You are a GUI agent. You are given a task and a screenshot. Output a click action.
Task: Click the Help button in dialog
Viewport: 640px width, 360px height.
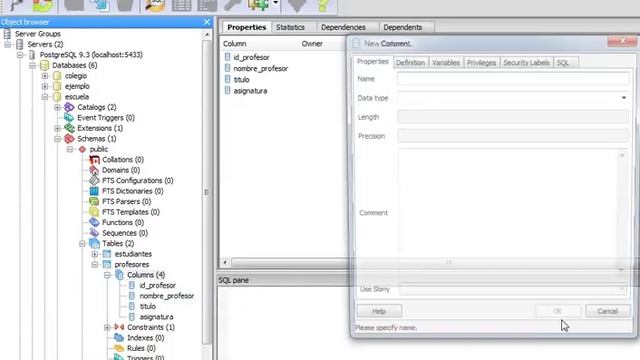pyautogui.click(x=379, y=311)
